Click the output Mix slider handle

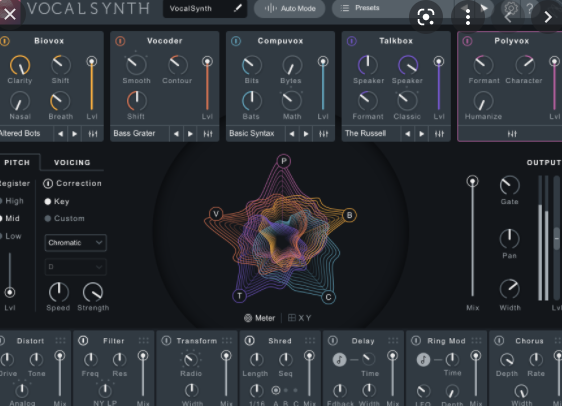pos(472,181)
